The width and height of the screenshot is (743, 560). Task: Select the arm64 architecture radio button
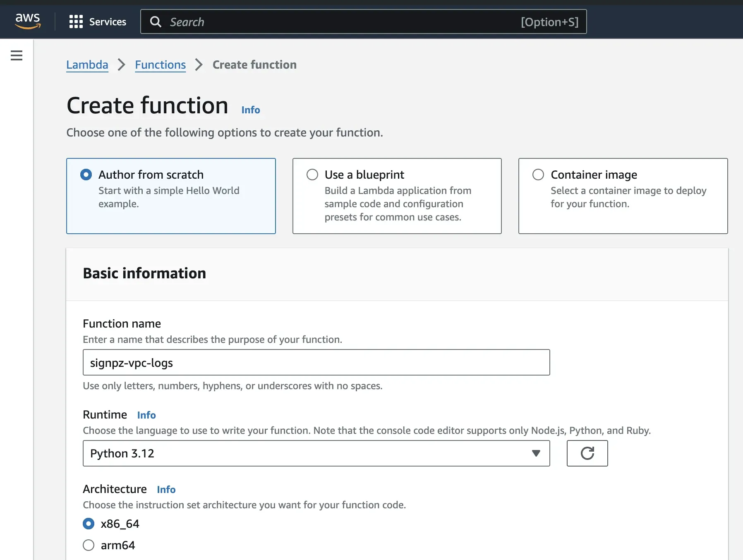coord(89,545)
